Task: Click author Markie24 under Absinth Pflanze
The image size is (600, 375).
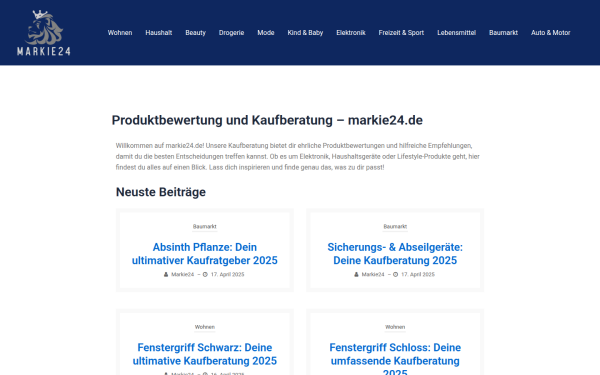Action: pos(183,274)
